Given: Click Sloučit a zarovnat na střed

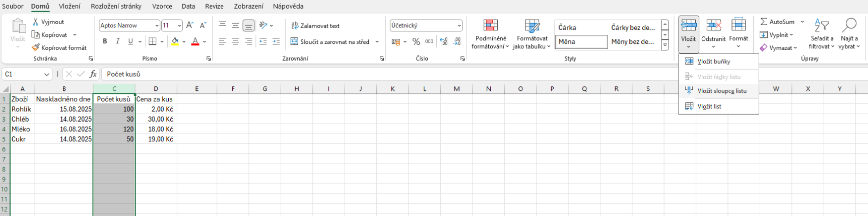Looking at the screenshot, I should pos(330,42).
